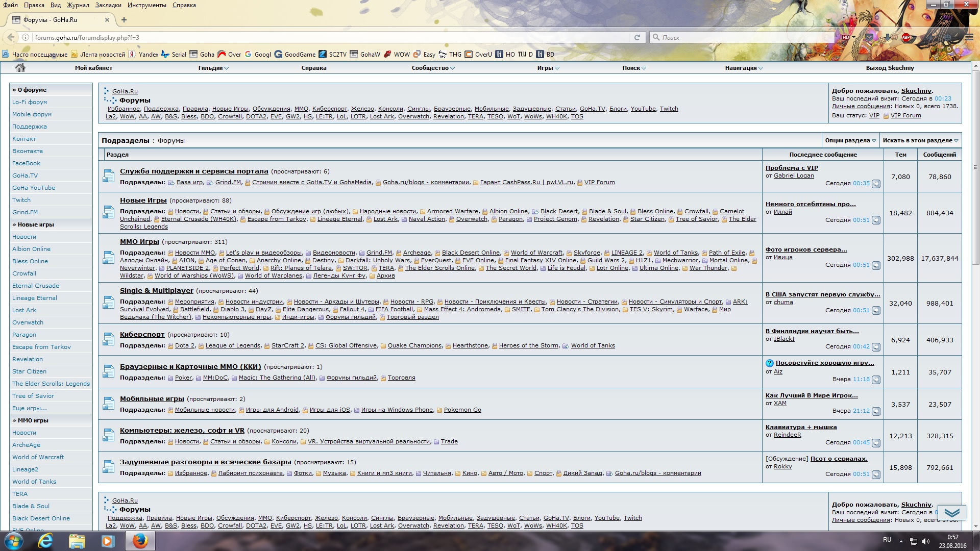Open the 'Новые Игры' forum section
Image resolution: width=980 pixels, height=551 pixels.
(x=143, y=201)
